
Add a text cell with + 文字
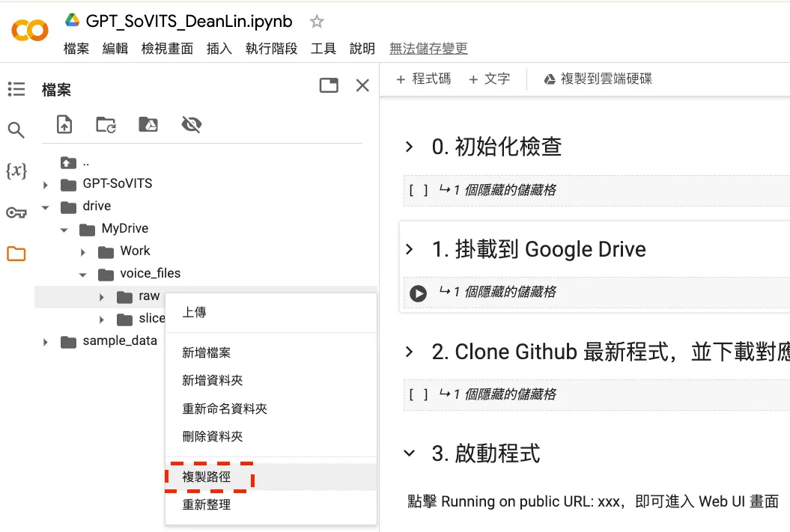click(x=489, y=79)
